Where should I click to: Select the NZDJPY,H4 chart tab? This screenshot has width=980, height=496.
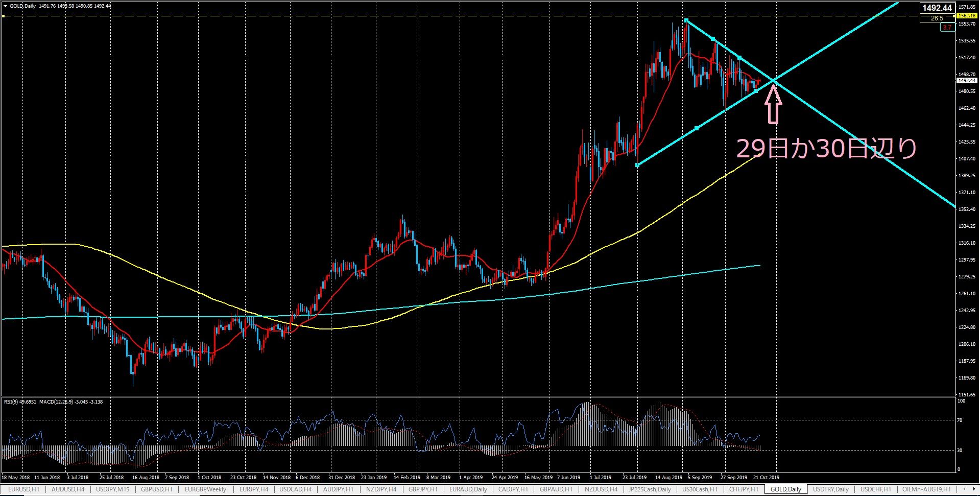(x=382, y=489)
